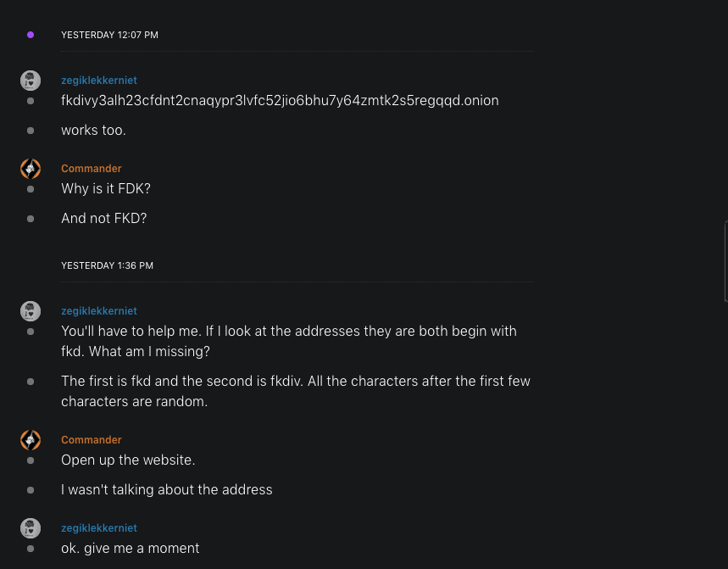Select the message "Open up the website."

click(128, 460)
